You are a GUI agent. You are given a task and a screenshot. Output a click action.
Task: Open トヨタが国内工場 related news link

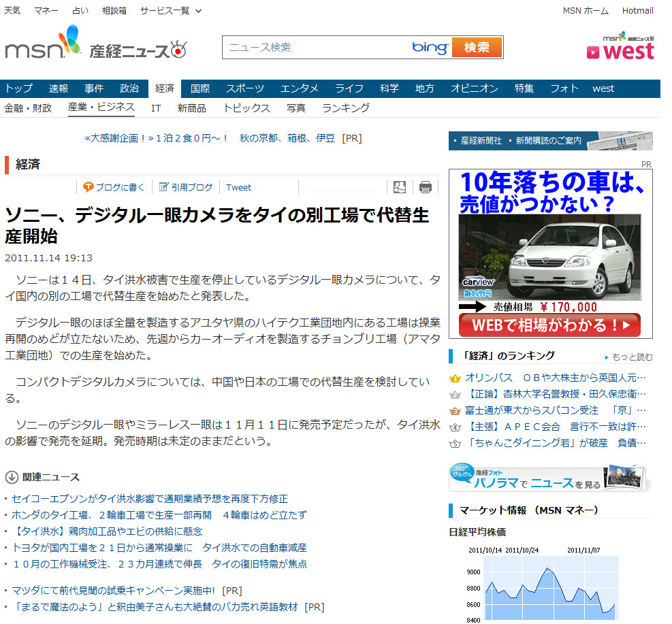(159, 548)
